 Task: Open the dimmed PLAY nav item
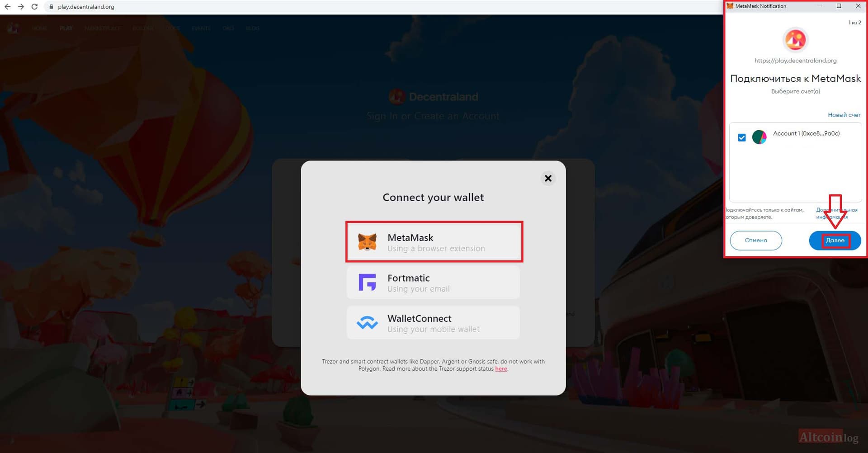pyautogui.click(x=66, y=28)
